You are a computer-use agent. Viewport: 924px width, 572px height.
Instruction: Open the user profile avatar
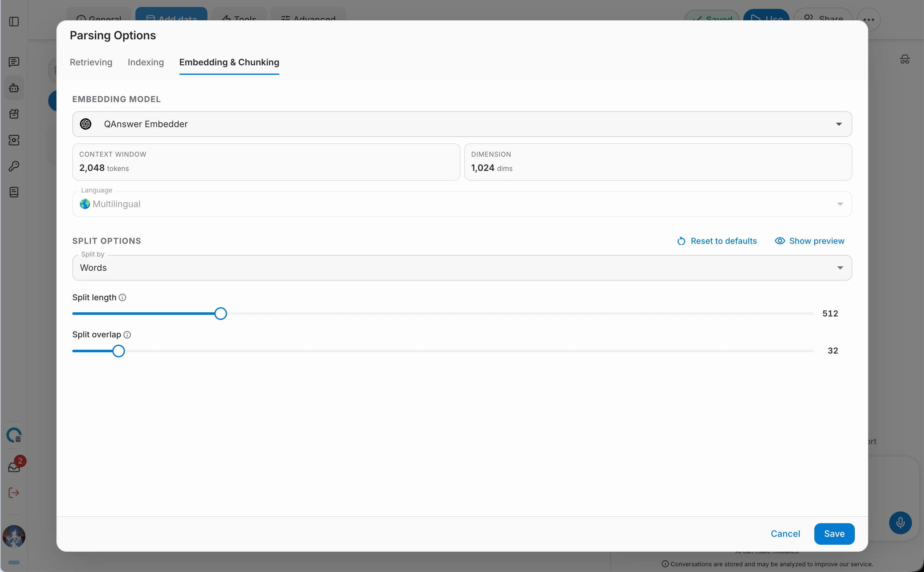[14, 536]
